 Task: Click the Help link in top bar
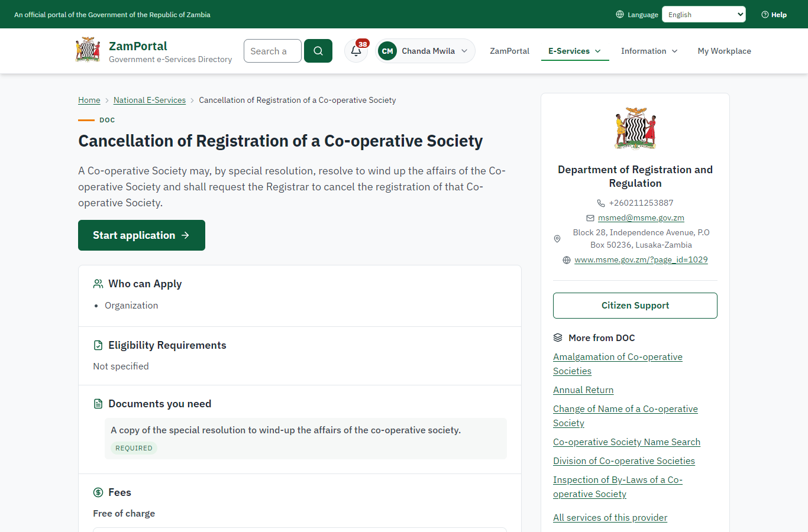(774, 15)
